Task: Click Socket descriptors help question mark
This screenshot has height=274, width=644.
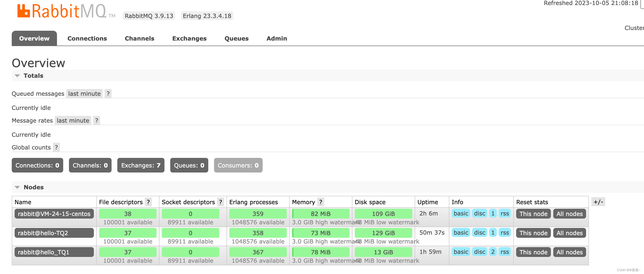Action: 220,202
